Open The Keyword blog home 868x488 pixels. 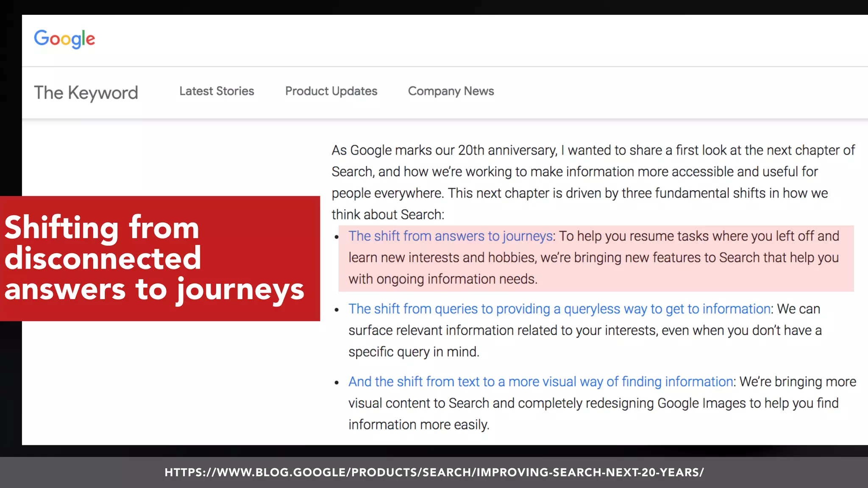tap(86, 92)
